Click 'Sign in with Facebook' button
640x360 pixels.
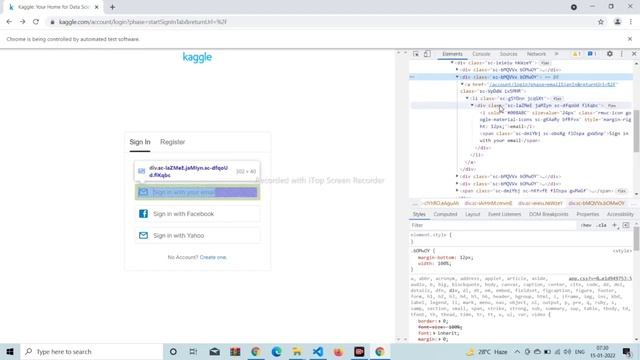tap(198, 214)
